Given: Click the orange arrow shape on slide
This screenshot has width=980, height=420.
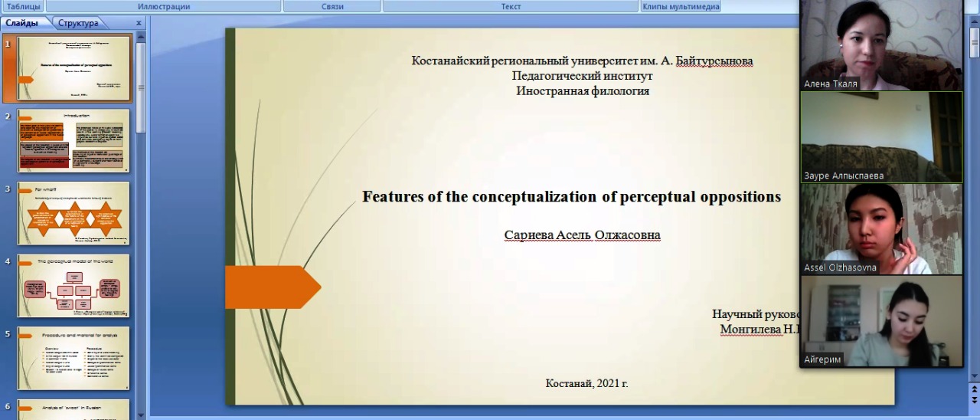Looking at the screenshot, I should [x=273, y=287].
